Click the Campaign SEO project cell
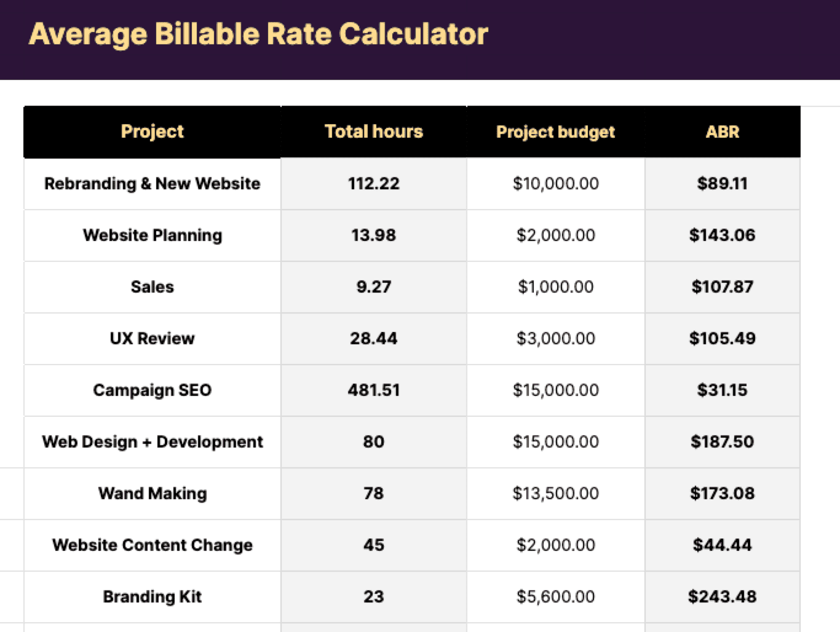 click(153, 390)
